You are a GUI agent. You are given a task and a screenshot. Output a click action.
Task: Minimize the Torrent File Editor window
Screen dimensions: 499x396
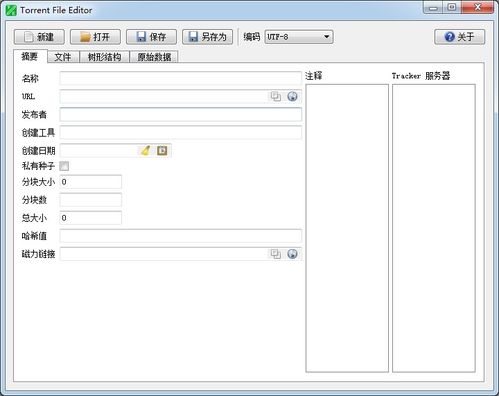[433, 7]
